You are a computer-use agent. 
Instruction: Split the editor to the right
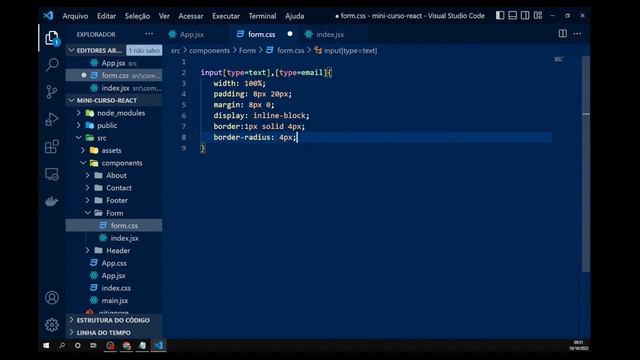tap(562, 34)
